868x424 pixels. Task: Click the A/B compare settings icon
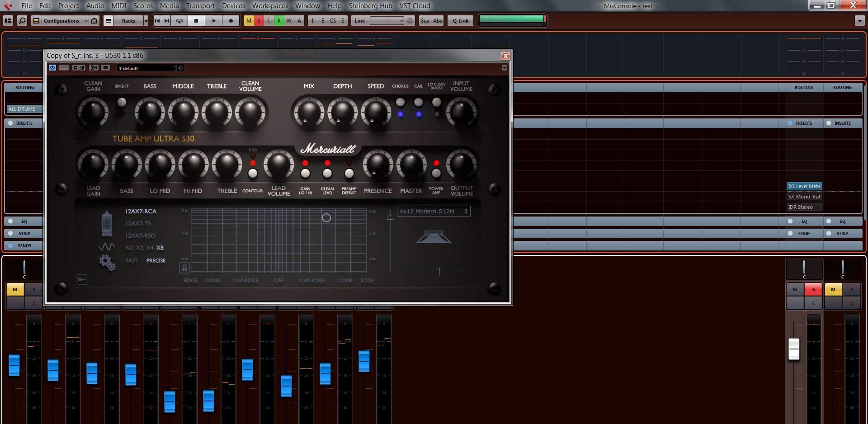(94, 68)
